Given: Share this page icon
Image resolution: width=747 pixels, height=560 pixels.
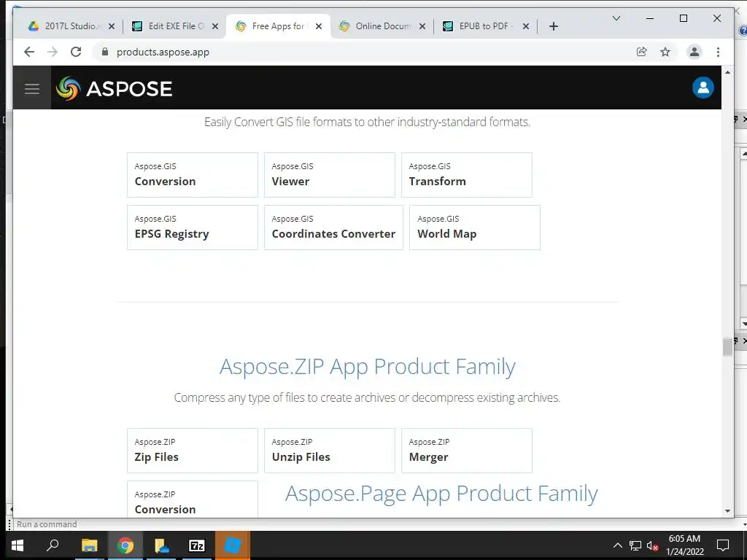Looking at the screenshot, I should point(642,52).
